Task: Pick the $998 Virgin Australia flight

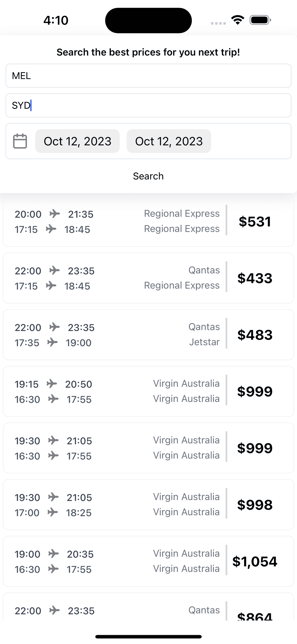Action: [x=148, y=505]
